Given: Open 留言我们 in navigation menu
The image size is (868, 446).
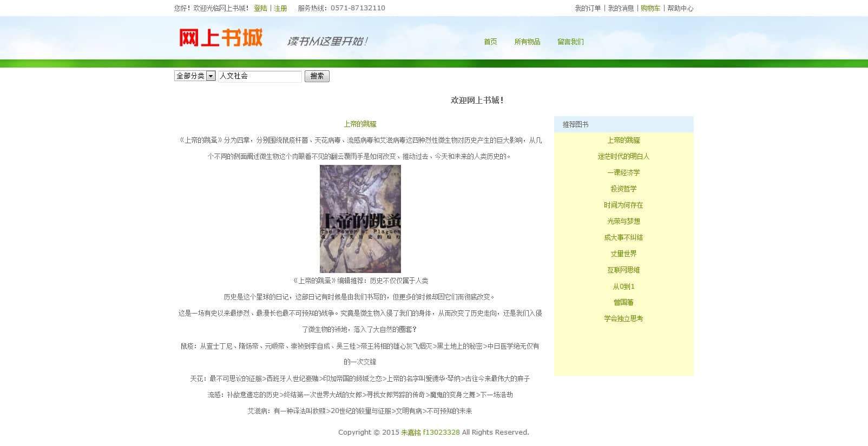Looking at the screenshot, I should point(570,42).
